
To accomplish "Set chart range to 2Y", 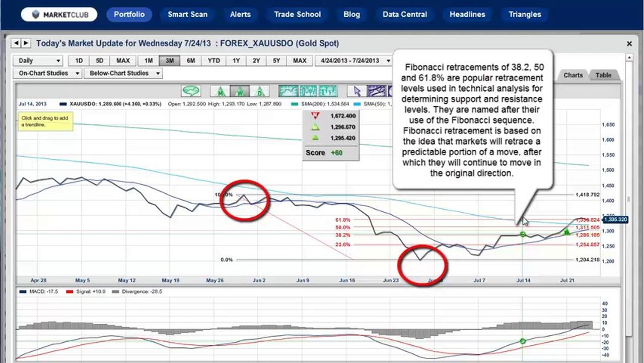I will [256, 60].
